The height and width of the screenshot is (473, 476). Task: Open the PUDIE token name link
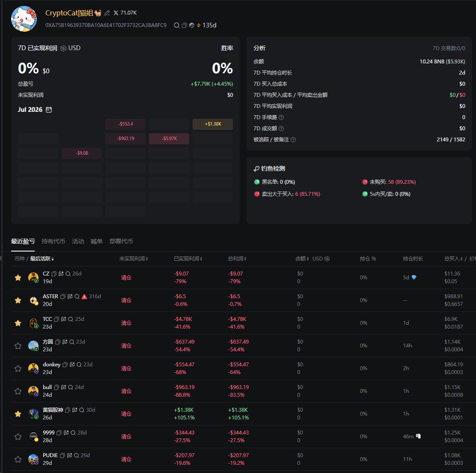[50, 455]
